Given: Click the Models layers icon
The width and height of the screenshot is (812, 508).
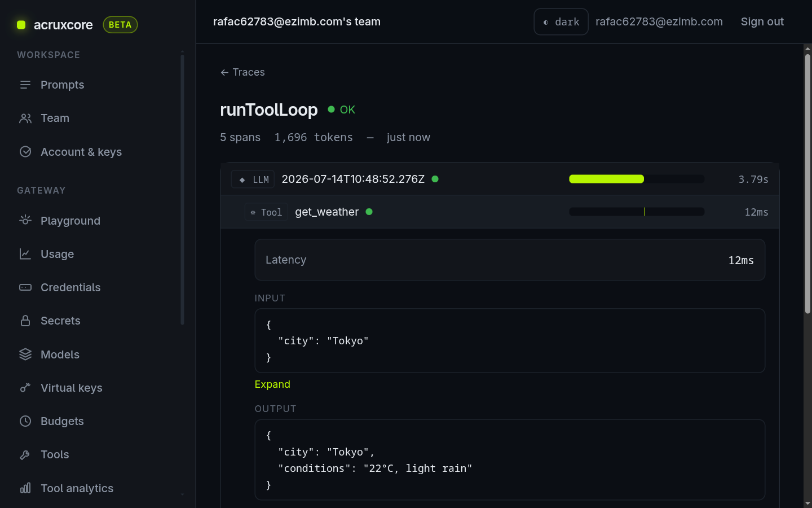Looking at the screenshot, I should [25, 354].
